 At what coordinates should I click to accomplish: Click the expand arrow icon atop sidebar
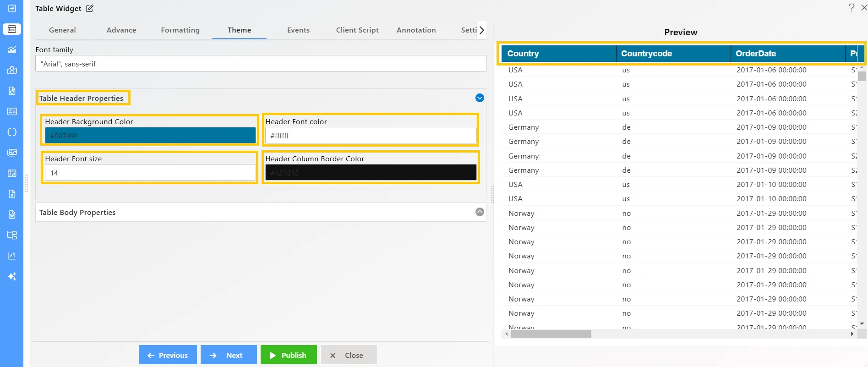12,8
